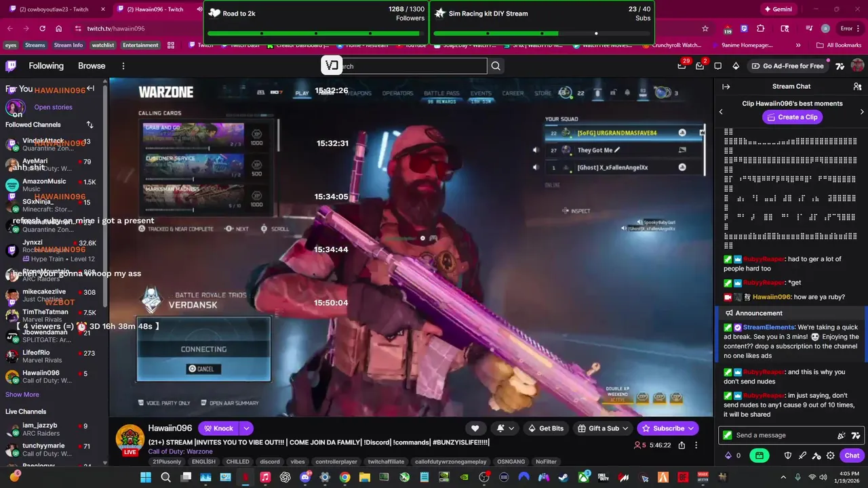Click the Get Bits button under stream

tap(545, 428)
